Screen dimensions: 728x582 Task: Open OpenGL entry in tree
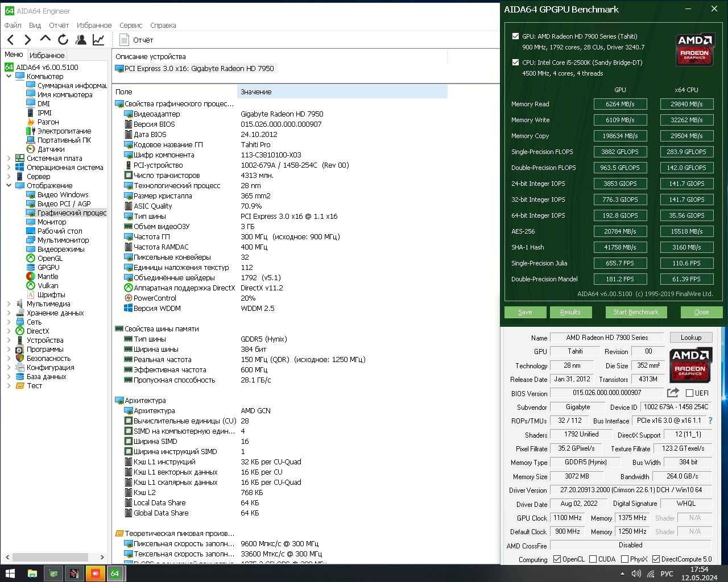click(50, 258)
